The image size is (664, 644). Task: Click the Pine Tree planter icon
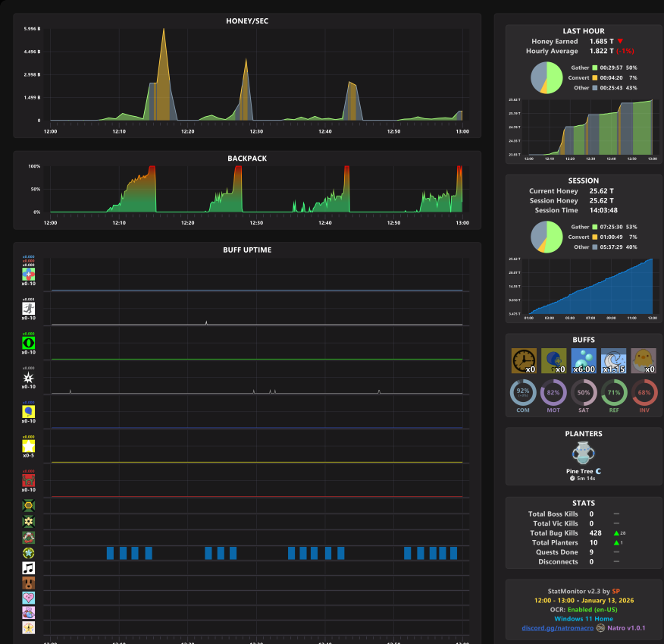[x=583, y=453]
